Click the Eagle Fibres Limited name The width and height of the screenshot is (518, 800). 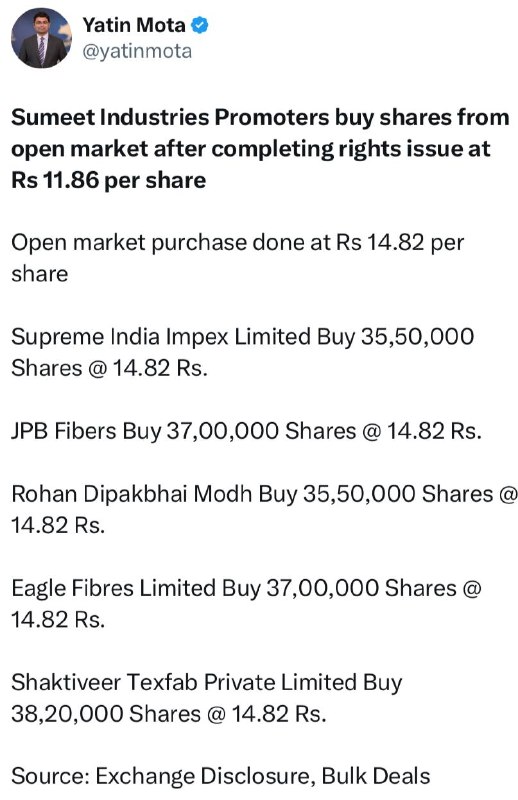113,588
